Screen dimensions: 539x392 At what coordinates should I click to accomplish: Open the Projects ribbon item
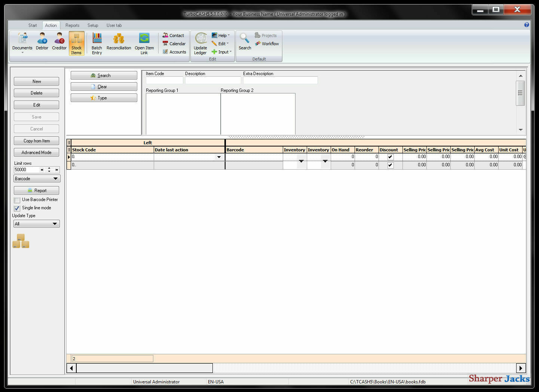(266, 36)
